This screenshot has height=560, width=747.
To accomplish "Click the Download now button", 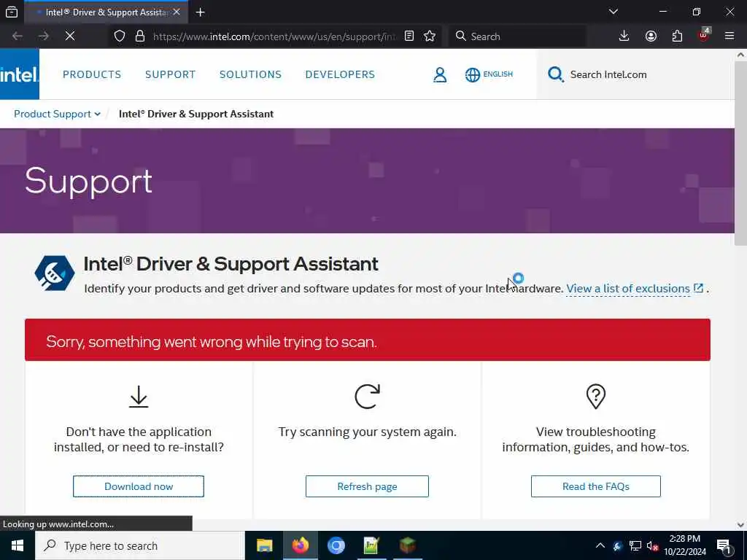I will pos(139,486).
